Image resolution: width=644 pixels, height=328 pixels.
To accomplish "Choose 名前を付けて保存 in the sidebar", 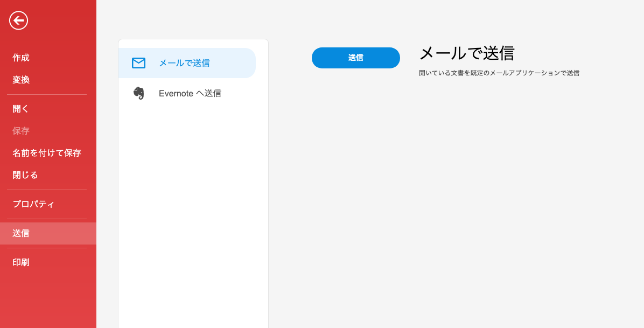I will tap(47, 152).
